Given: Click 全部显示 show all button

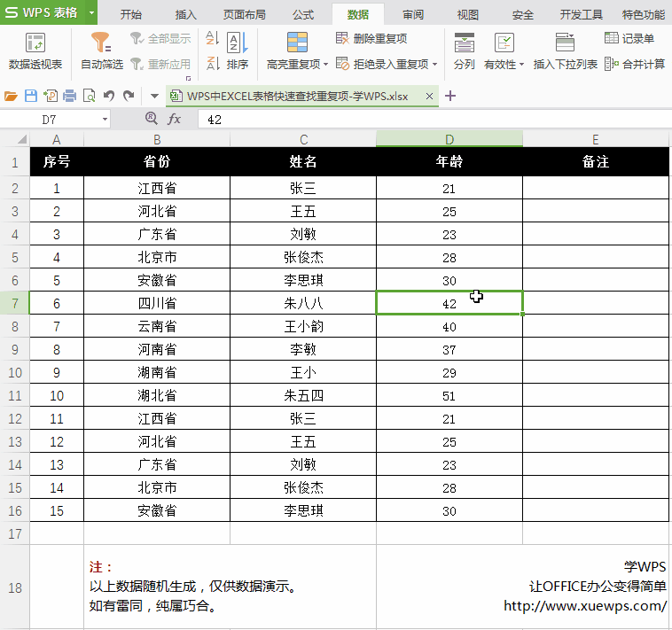Looking at the screenshot, I should point(160,39).
